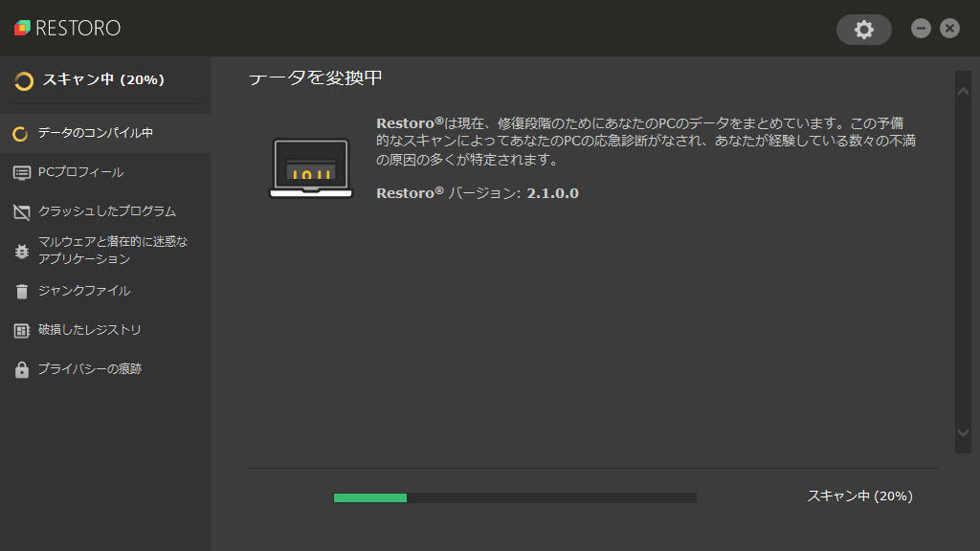The height and width of the screenshot is (551, 980).
Task: Open マルウェアと潜在的に迷惑なアプリケーション section
Action: tap(105, 251)
